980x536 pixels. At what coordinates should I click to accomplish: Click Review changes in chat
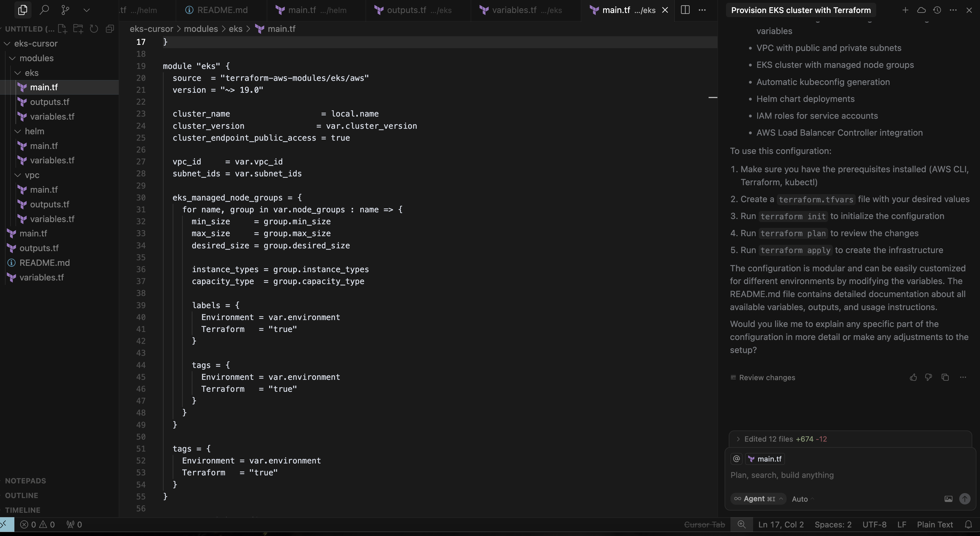point(763,378)
